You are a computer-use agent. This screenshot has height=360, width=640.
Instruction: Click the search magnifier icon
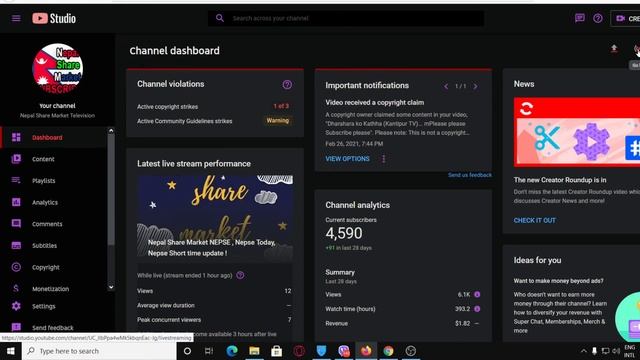click(220, 18)
